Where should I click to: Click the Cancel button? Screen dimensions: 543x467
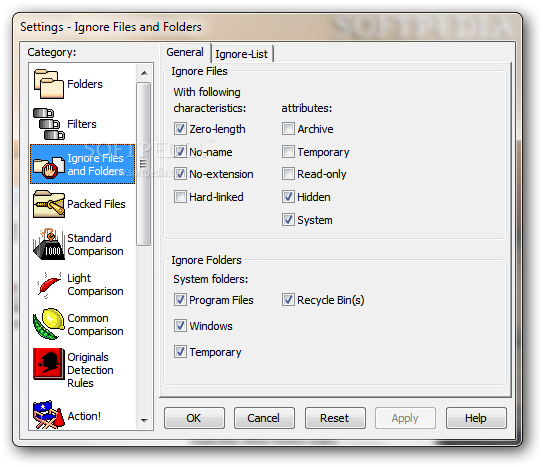click(264, 418)
